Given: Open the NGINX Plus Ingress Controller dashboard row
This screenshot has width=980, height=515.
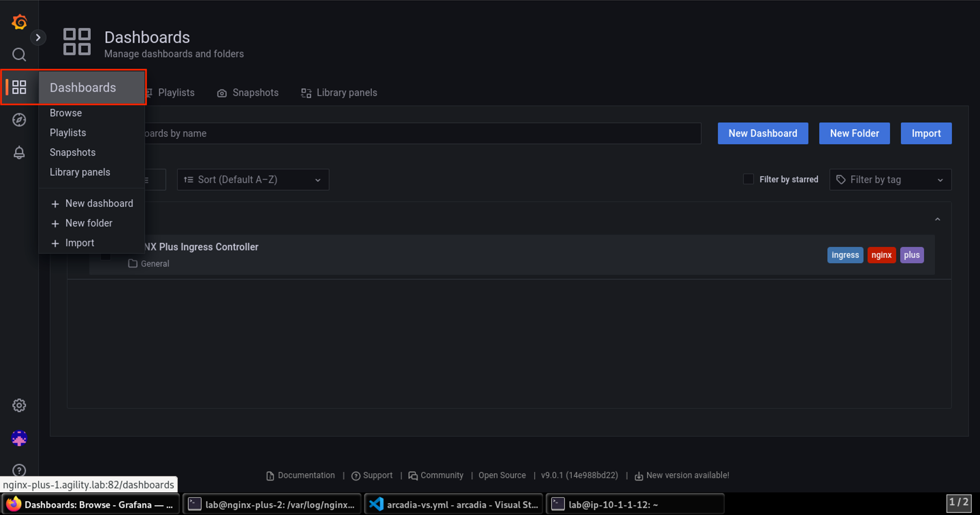Looking at the screenshot, I should coord(512,255).
